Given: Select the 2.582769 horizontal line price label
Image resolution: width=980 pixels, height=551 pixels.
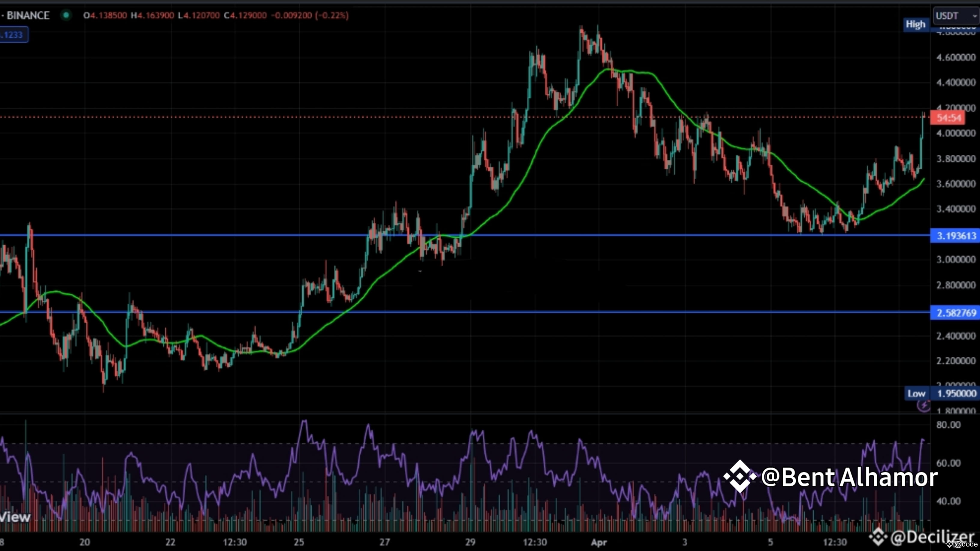Looking at the screenshot, I should [955, 313].
